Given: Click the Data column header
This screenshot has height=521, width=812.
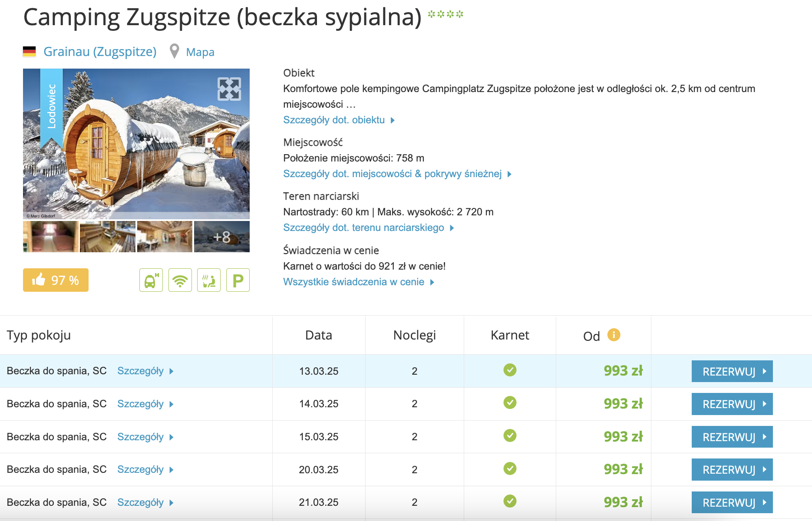Looking at the screenshot, I should (x=319, y=335).
